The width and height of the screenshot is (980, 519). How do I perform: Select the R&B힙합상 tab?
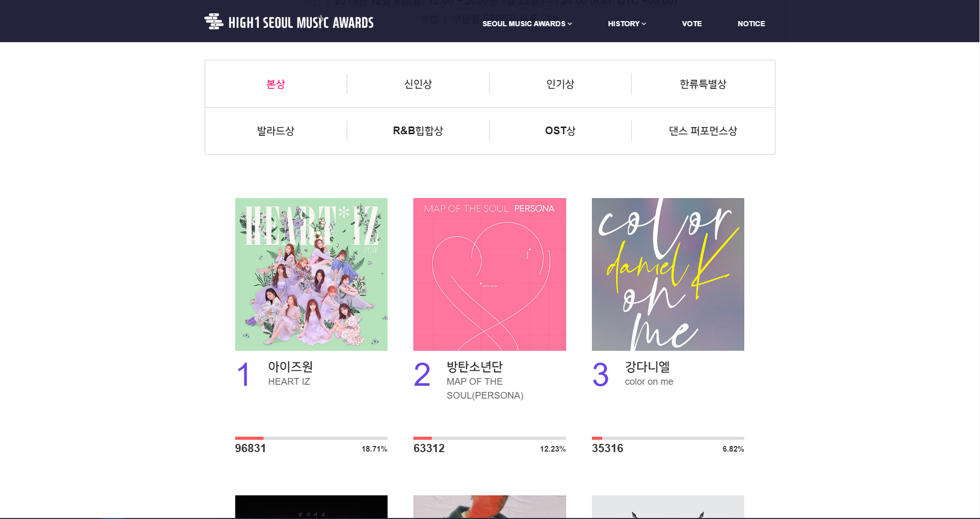(x=418, y=131)
